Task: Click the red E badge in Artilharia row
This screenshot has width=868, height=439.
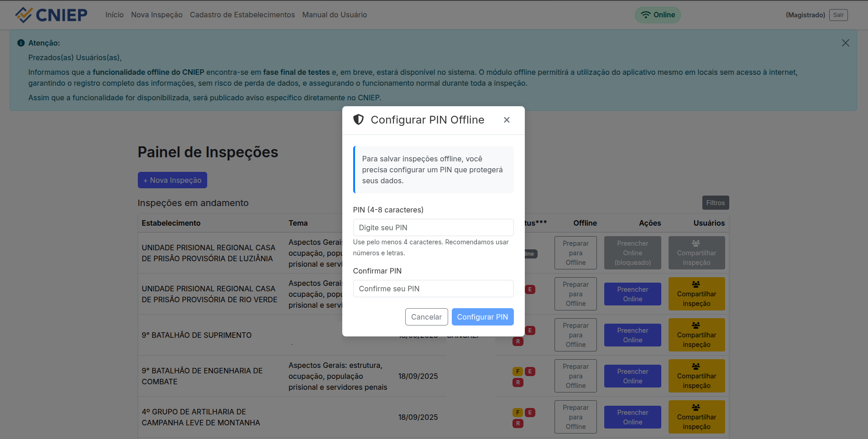Action: tap(530, 413)
